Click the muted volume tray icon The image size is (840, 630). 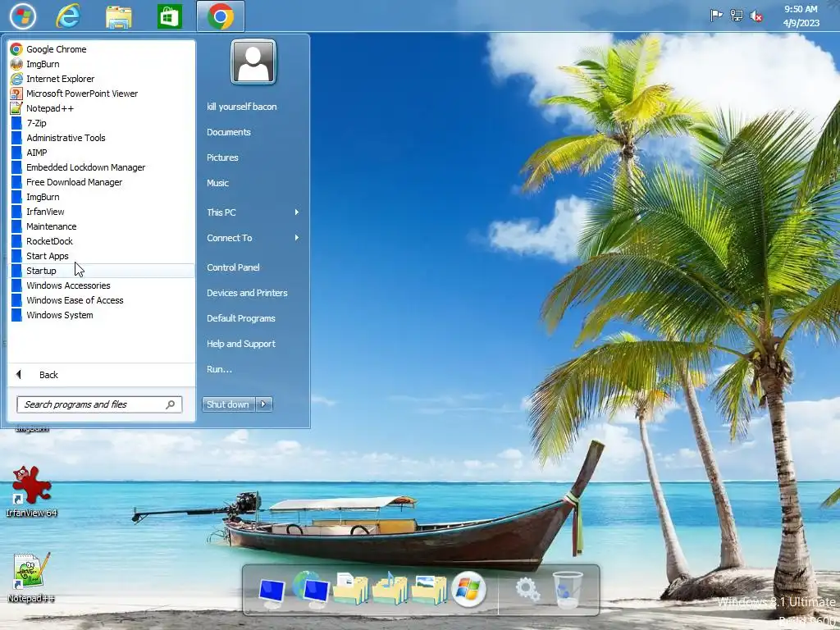[756, 16]
